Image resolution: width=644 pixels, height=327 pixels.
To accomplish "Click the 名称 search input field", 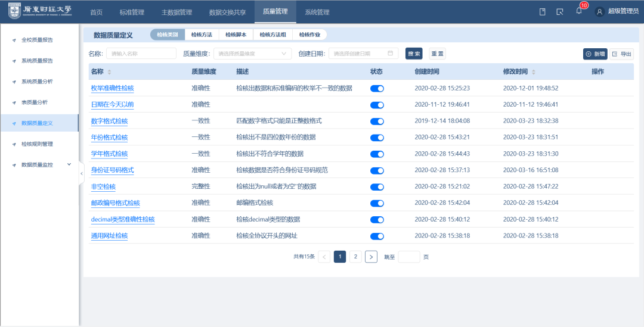I will point(141,54).
